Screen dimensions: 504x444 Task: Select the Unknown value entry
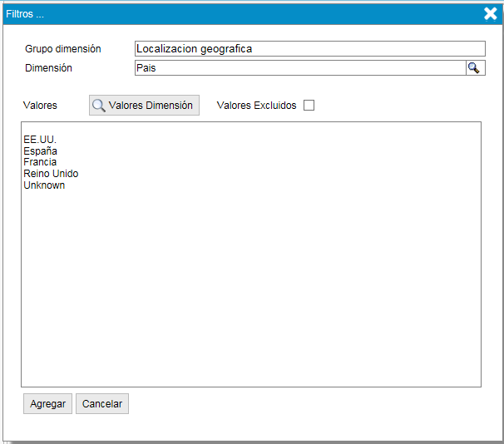pyautogui.click(x=44, y=185)
